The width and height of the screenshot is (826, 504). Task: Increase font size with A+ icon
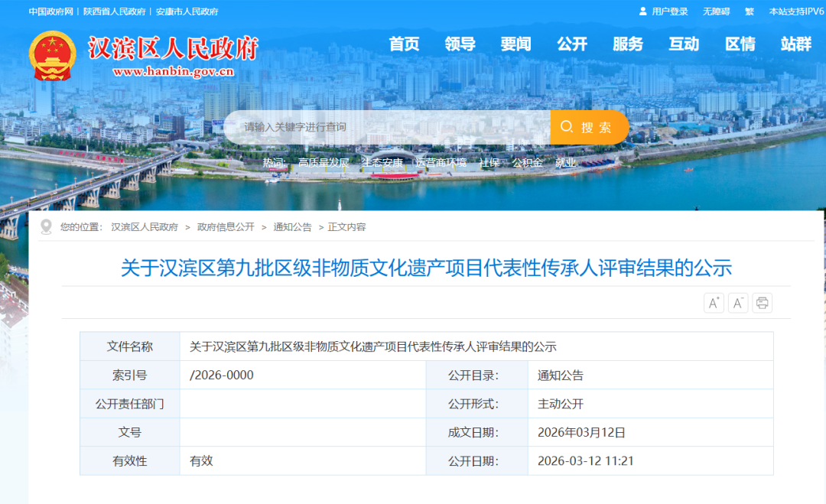714,303
